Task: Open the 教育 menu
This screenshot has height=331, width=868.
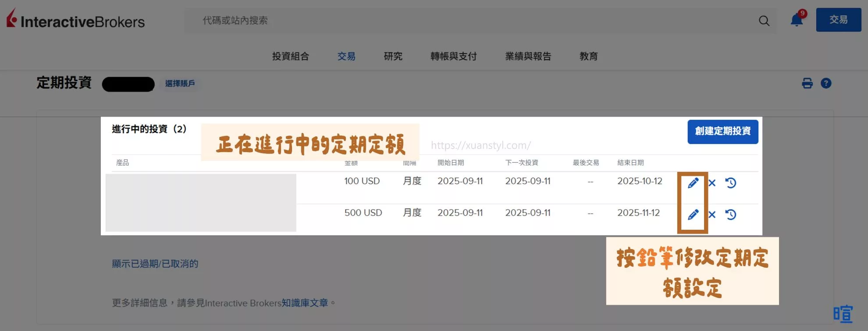Action: [588, 56]
